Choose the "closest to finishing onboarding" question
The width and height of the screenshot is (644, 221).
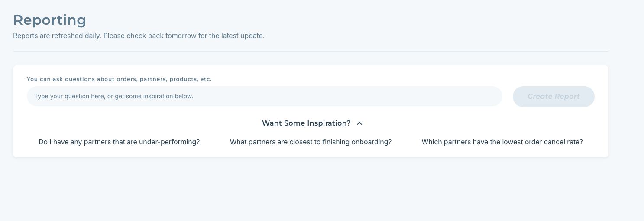coord(311,142)
